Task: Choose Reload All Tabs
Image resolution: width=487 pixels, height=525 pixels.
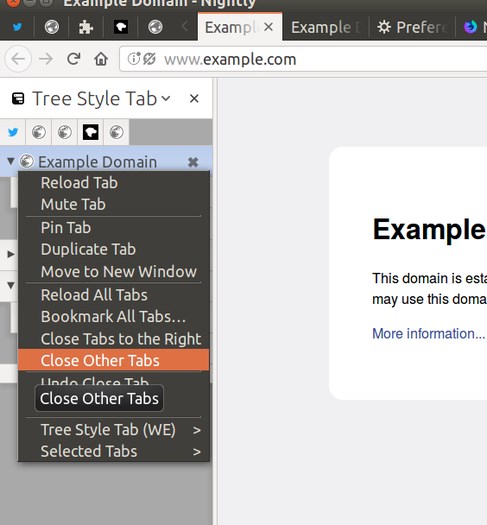Action: tap(114, 295)
